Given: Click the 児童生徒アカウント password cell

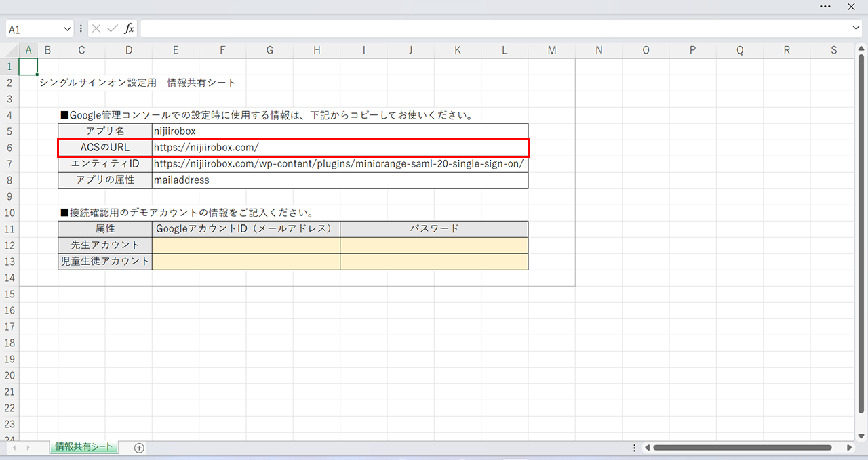Looking at the screenshot, I should pyautogui.click(x=434, y=262).
